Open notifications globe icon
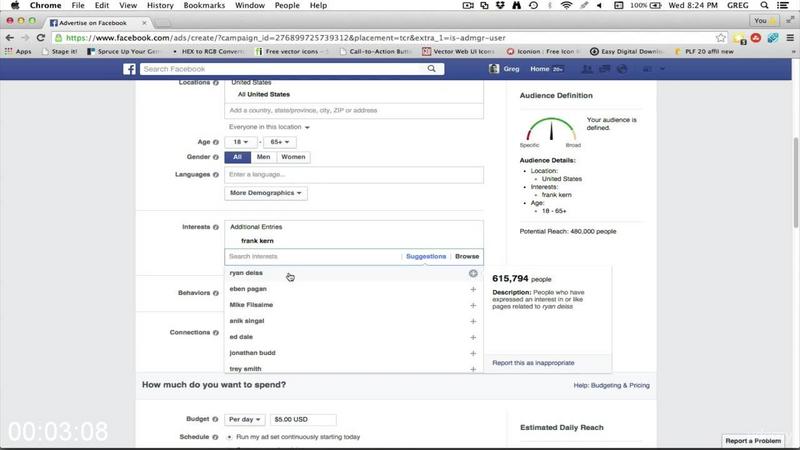 [x=622, y=69]
